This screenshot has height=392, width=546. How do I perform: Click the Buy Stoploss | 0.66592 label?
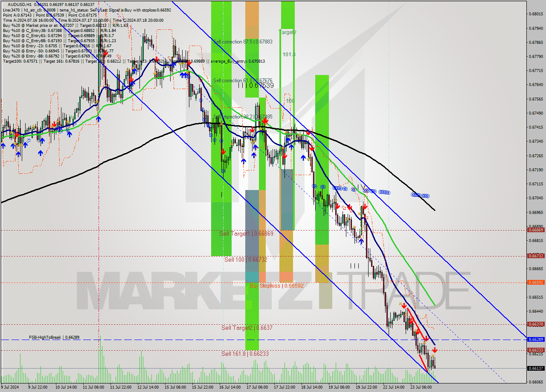pyautogui.click(x=276, y=285)
